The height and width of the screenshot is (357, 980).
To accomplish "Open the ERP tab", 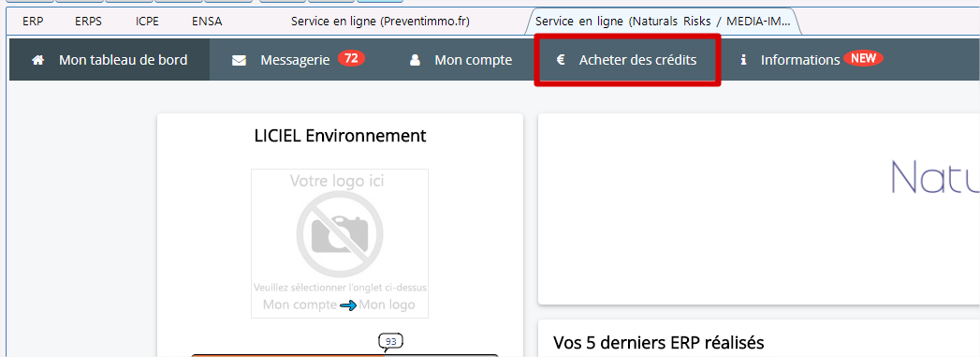I will pyautogui.click(x=33, y=22).
